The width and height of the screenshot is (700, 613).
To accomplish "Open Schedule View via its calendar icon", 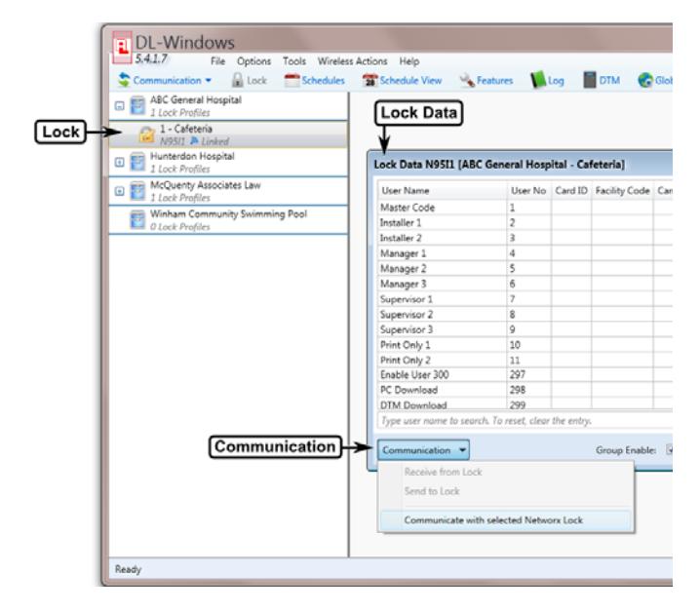I will coord(369,81).
